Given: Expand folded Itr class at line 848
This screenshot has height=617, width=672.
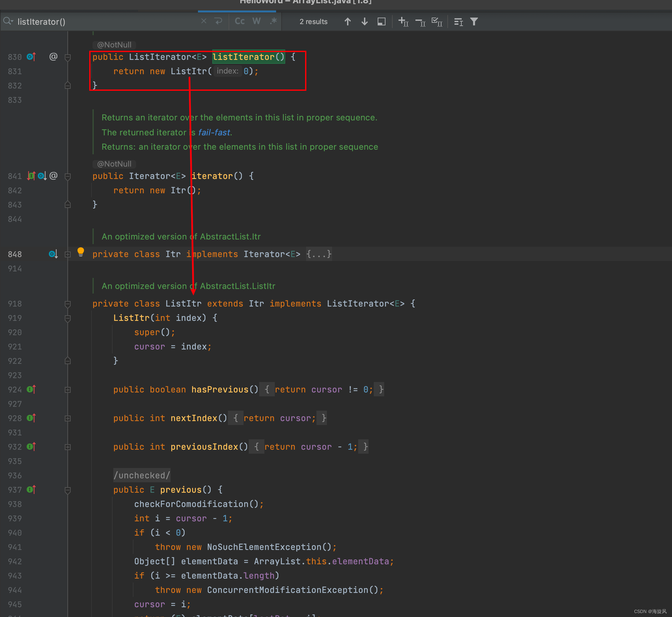Looking at the screenshot, I should pos(67,254).
